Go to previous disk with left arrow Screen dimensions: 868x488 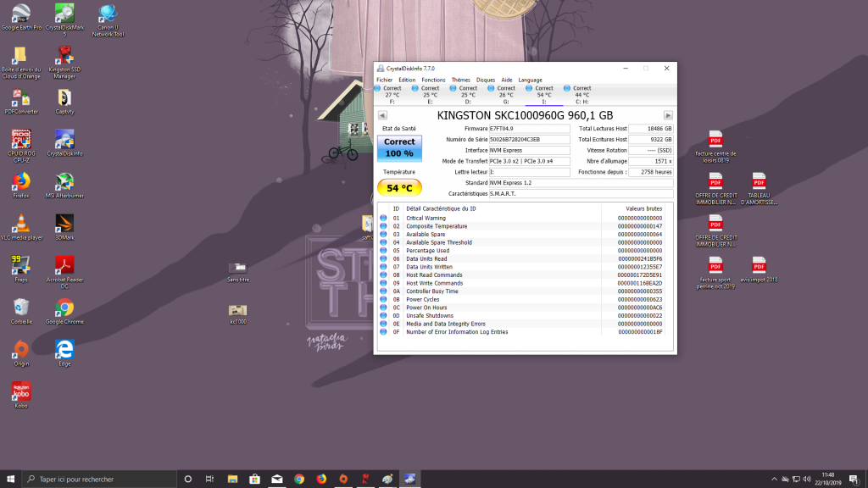tap(382, 115)
